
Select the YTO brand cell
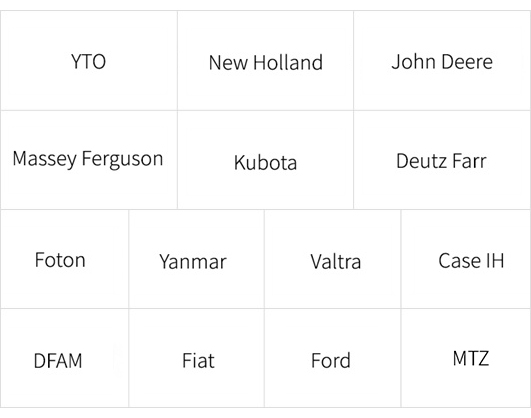pyautogui.click(x=89, y=61)
